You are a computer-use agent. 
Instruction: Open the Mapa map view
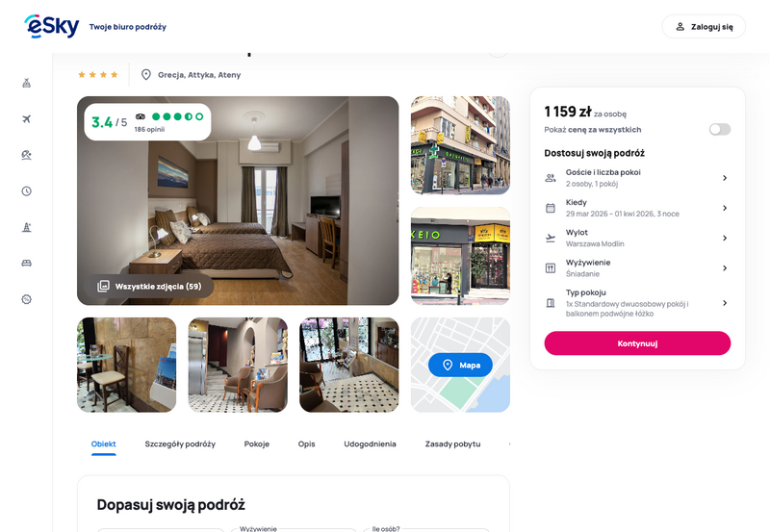point(460,365)
